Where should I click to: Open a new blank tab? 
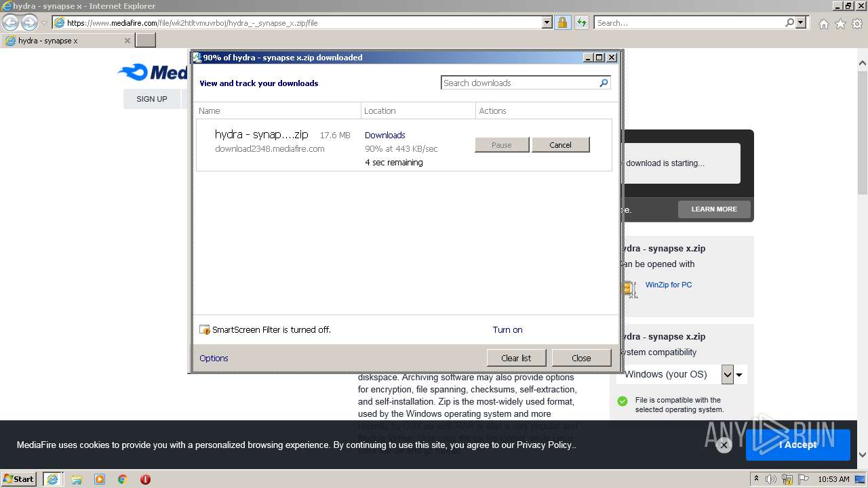coord(146,41)
